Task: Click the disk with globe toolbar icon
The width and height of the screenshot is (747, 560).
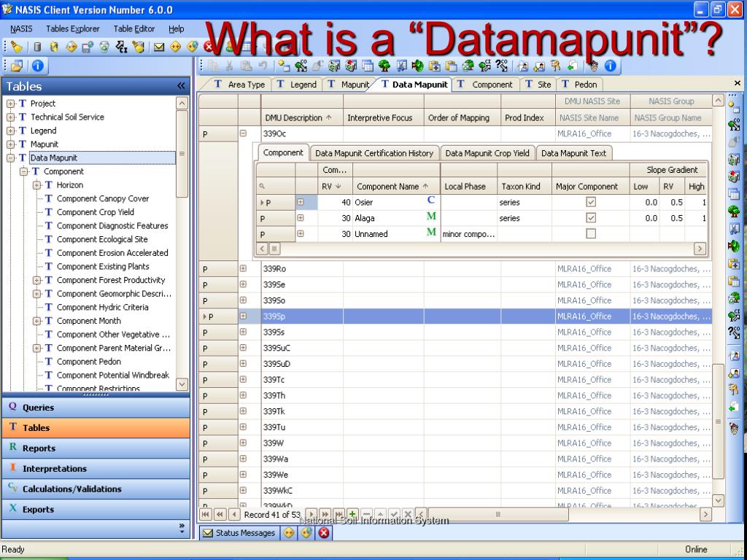Action: [x=88, y=47]
